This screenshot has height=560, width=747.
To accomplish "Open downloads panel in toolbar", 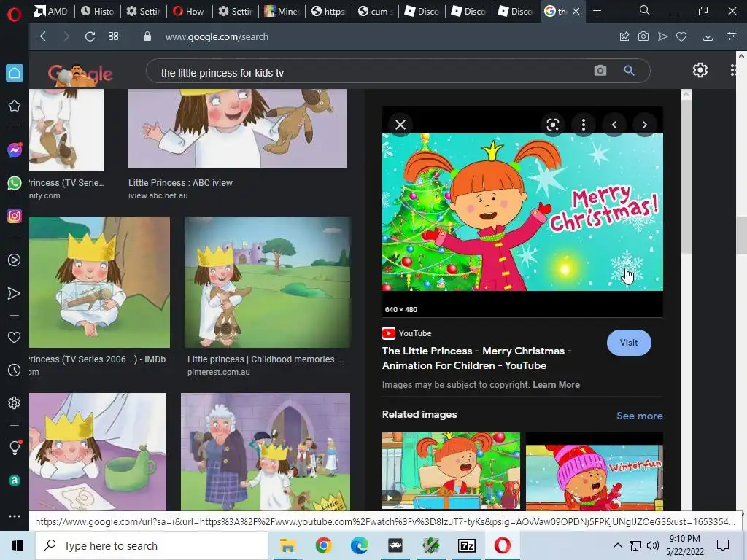I will point(708,36).
